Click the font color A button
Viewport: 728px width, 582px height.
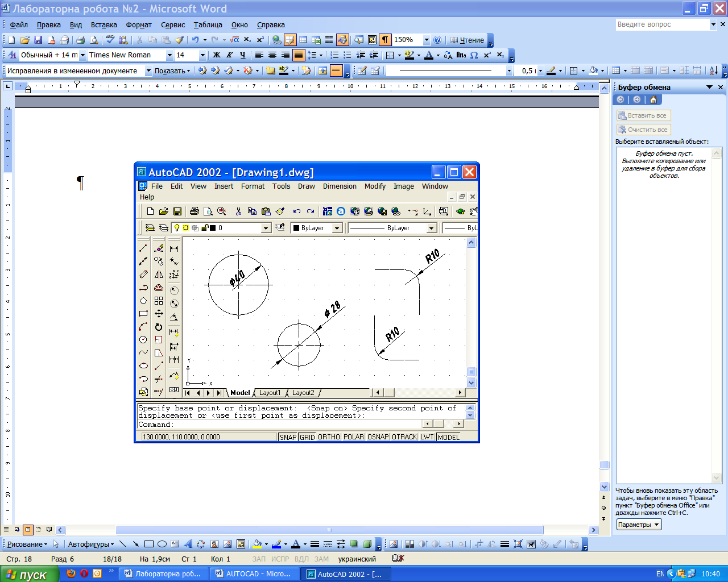(x=429, y=55)
